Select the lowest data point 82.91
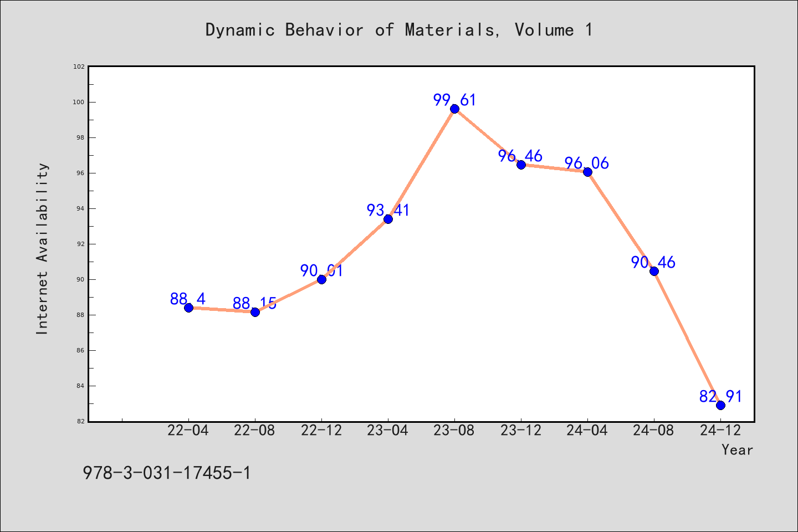Screen dimensions: 798x532 click(720, 405)
